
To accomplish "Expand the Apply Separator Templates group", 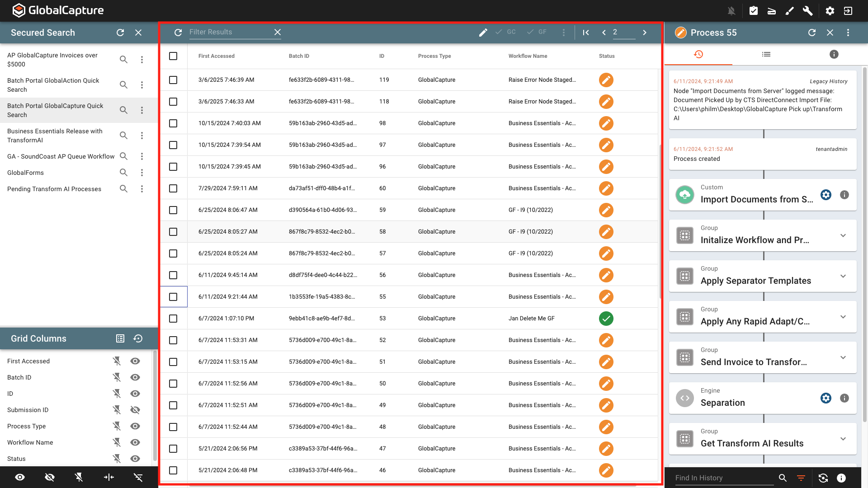I will [x=843, y=276].
